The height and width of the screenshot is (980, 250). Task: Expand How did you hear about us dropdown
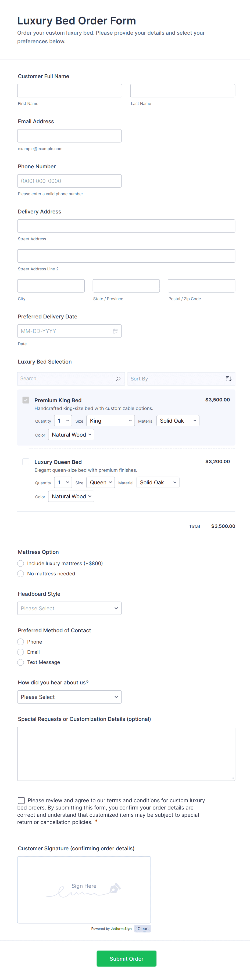point(69,697)
